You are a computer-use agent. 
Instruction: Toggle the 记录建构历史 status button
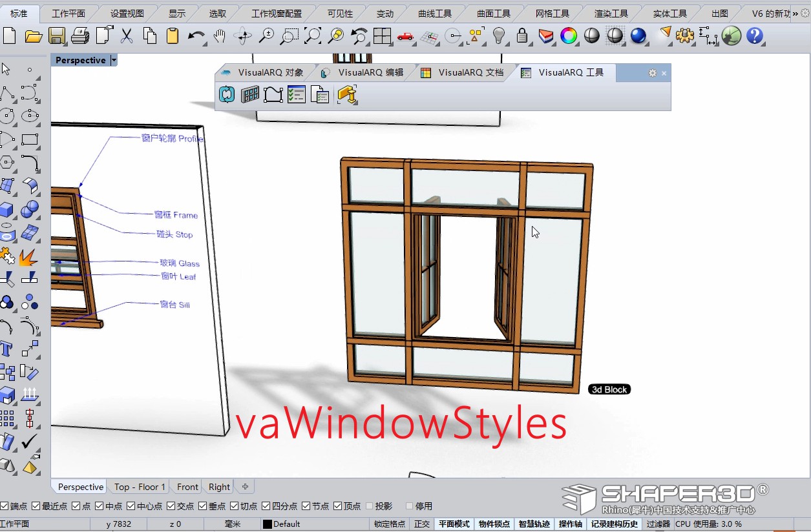[x=615, y=524]
